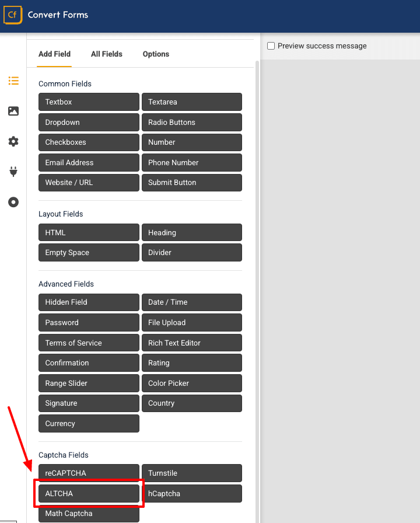420x523 pixels.
Task: Add a Hidden Field
Action: pos(89,302)
